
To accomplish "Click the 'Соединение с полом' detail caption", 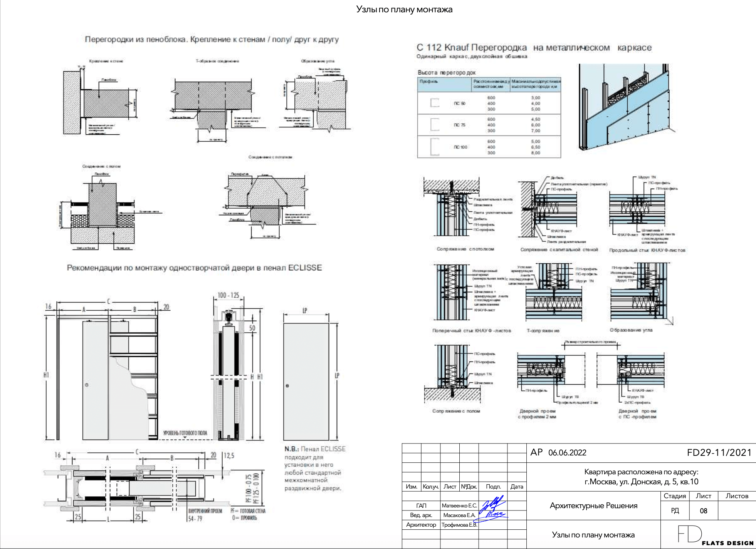I will (101, 166).
